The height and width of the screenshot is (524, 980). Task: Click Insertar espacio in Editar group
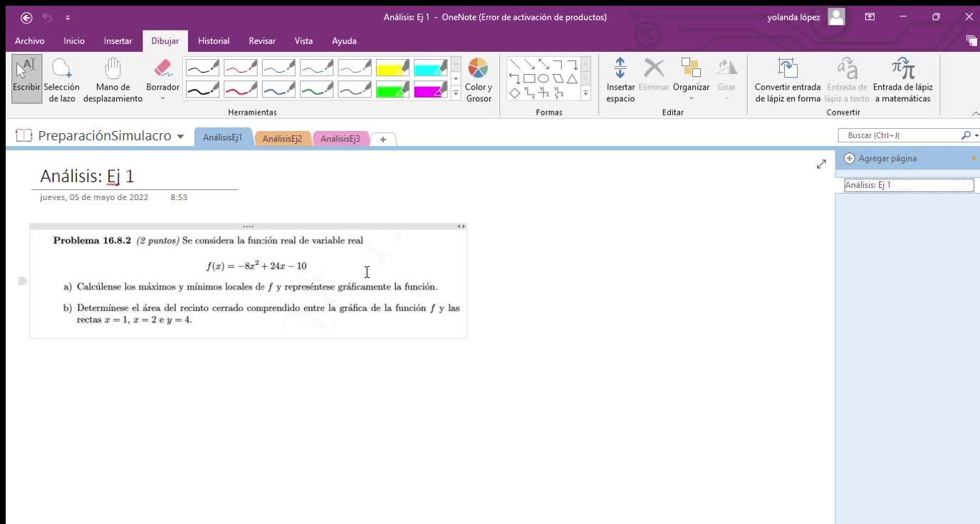click(620, 78)
